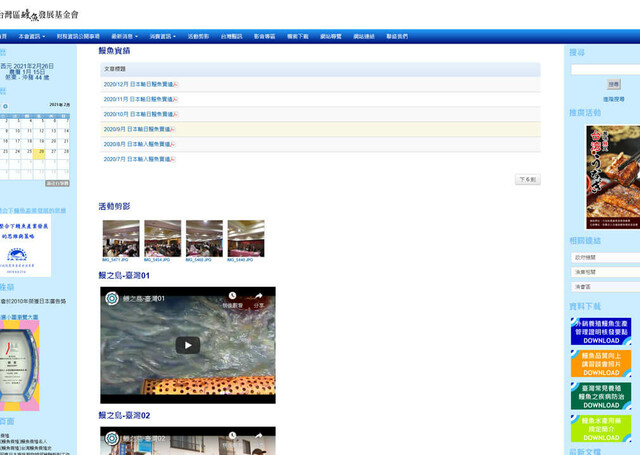Play the 鰻之島-臺灣01 video
Screen dimensions: 640x455
point(188,345)
